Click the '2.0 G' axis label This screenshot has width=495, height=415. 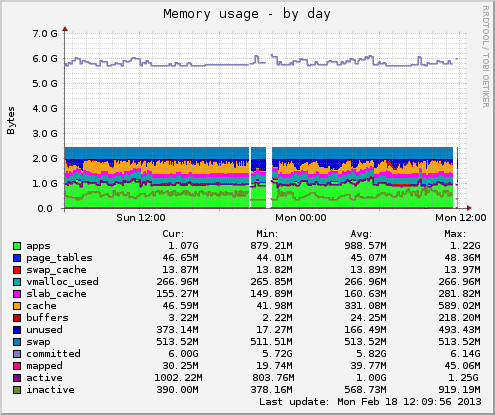(x=45, y=159)
